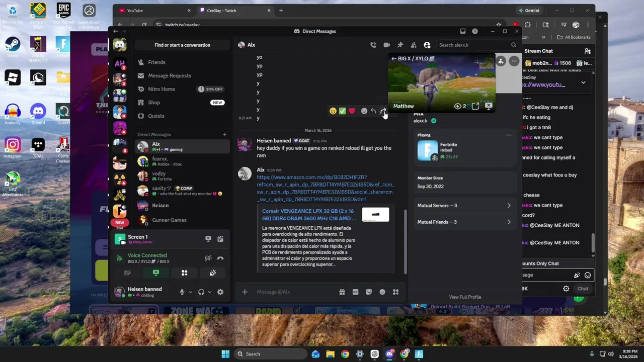
Task: Open the Nitro Home page
Action: (x=182, y=89)
